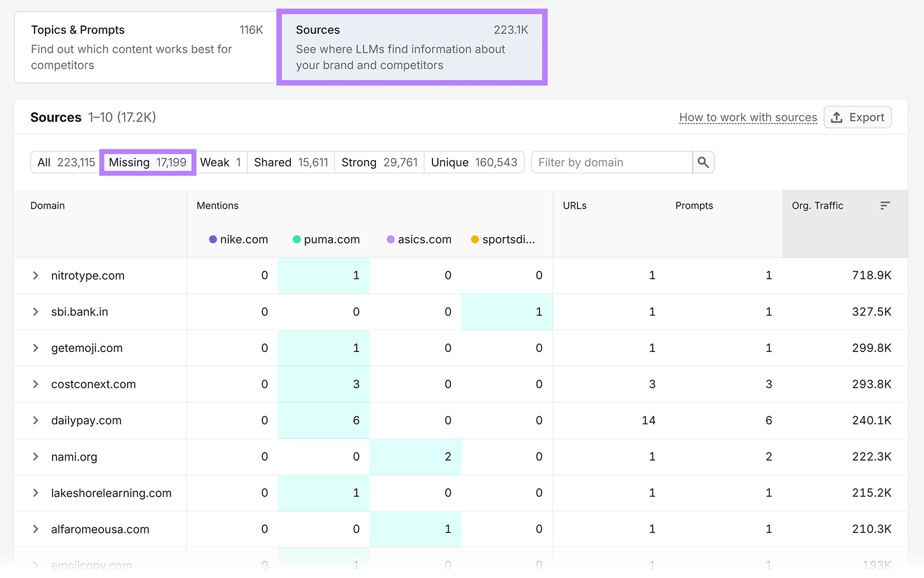
Task: Open the Topics & Prompts tab
Action: 146,47
